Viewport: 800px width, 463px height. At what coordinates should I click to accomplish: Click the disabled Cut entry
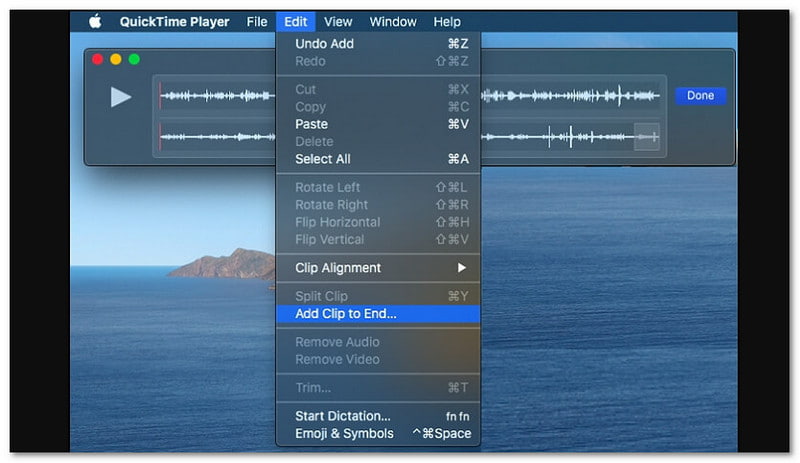(378, 89)
